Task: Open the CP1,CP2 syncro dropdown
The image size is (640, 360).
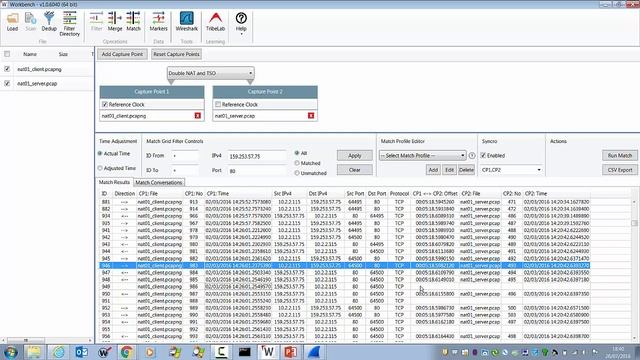Action: 511,170
